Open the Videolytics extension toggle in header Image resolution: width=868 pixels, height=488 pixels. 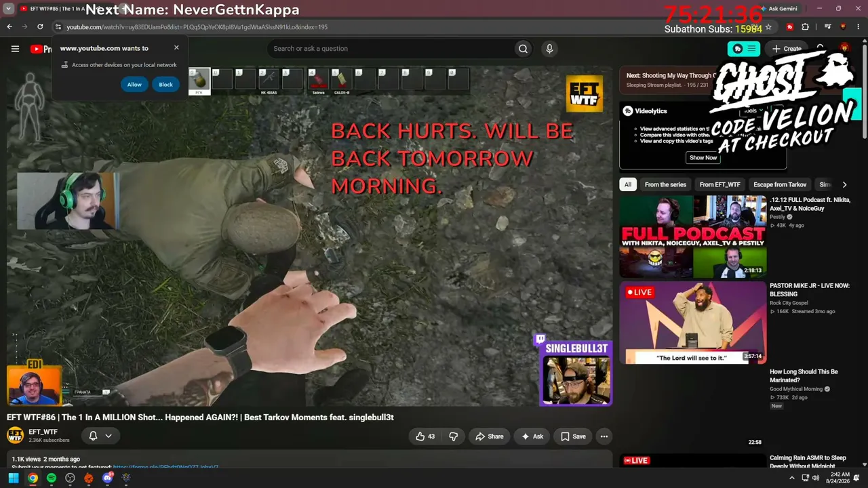pos(745,49)
